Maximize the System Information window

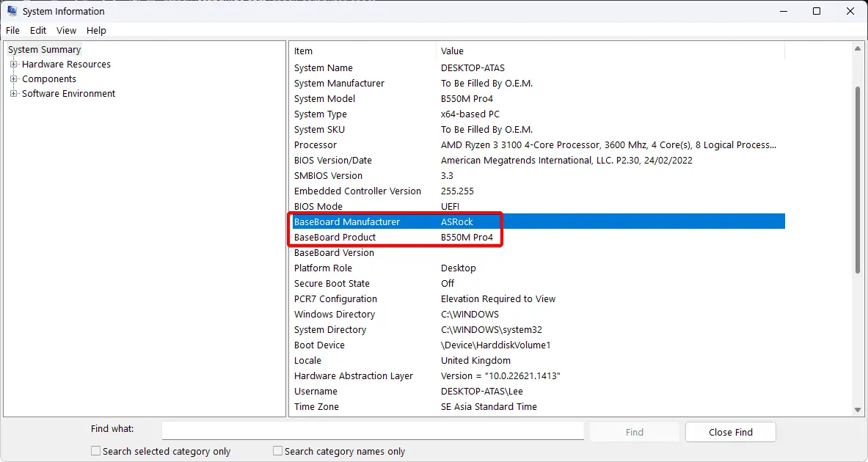tap(817, 11)
